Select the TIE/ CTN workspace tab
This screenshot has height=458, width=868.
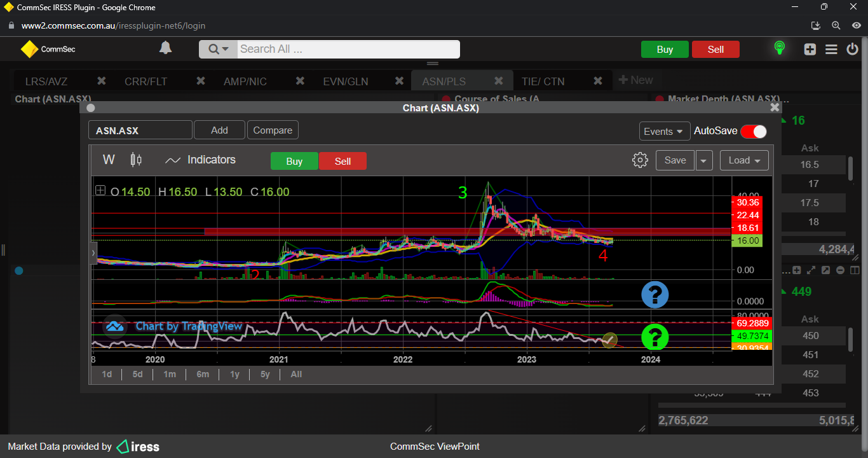pos(543,81)
